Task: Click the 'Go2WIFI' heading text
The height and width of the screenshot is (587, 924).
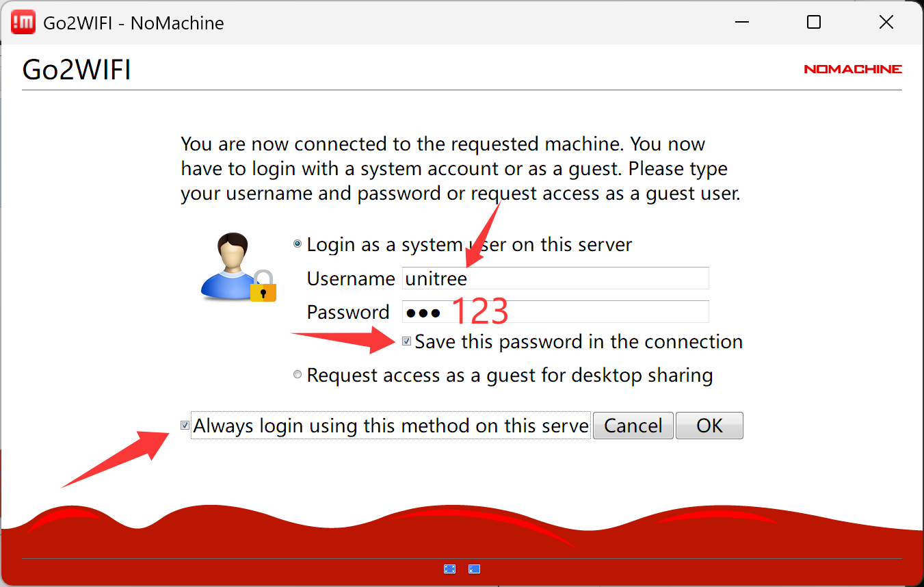Action: point(77,70)
